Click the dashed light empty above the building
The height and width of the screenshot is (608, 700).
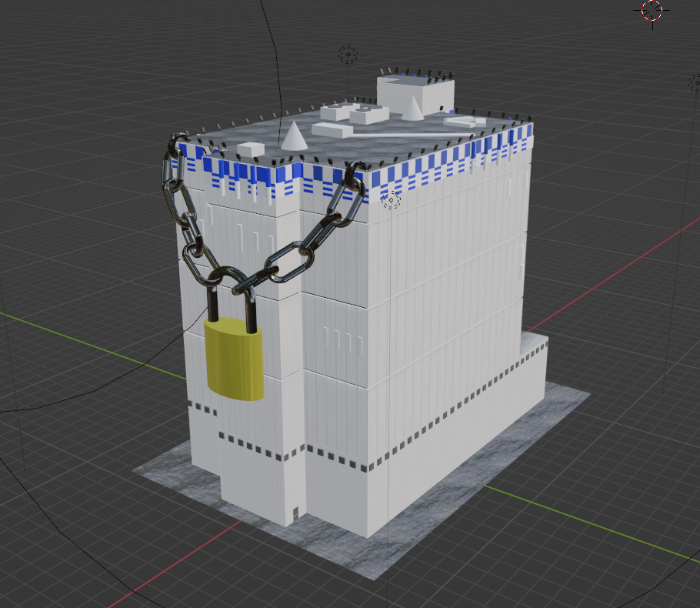point(346,54)
